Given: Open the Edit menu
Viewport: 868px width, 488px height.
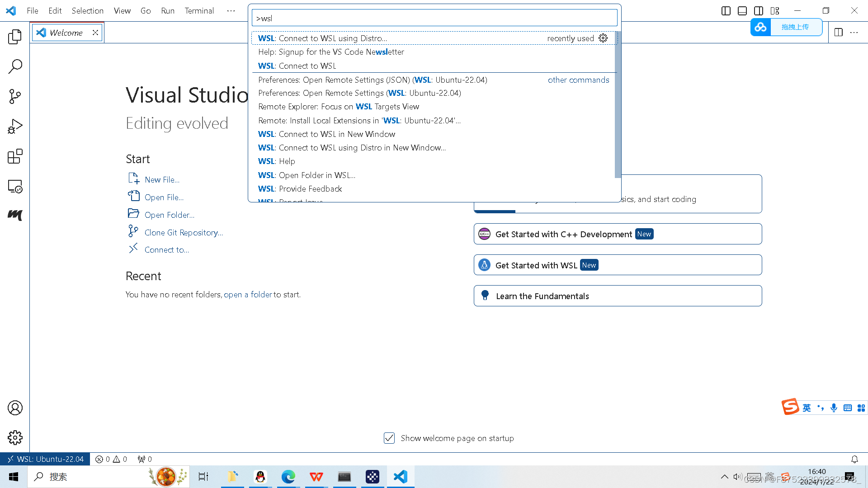Looking at the screenshot, I should (x=55, y=10).
